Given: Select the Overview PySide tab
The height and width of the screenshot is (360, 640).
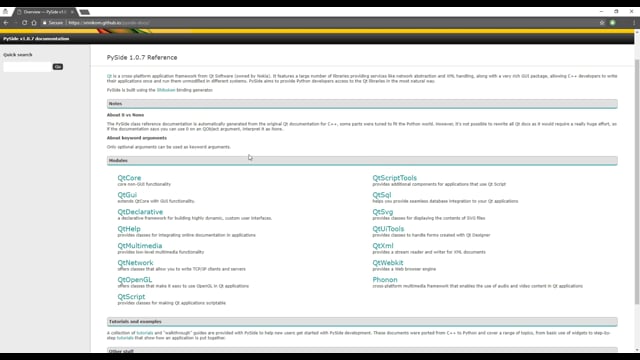Looking at the screenshot, I should (x=44, y=12).
